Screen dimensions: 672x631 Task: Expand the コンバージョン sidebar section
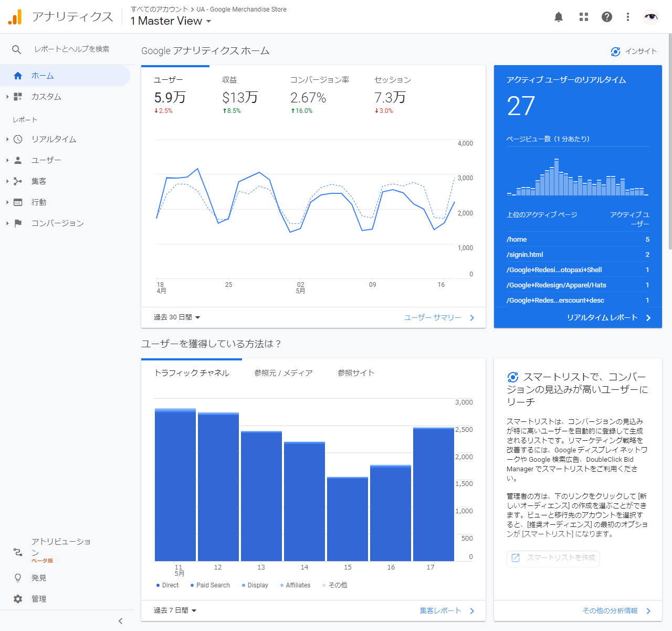tap(7, 223)
